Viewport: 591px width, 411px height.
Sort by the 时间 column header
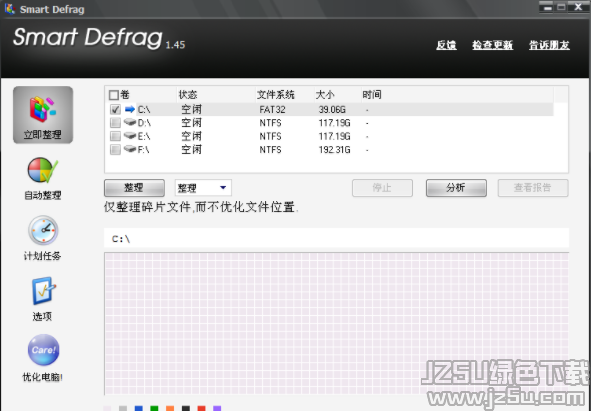click(372, 95)
